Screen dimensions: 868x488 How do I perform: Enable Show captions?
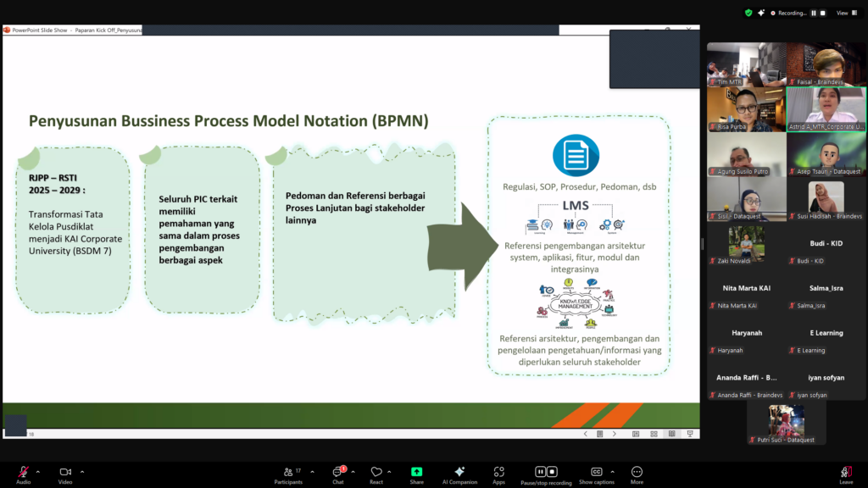coord(596,473)
